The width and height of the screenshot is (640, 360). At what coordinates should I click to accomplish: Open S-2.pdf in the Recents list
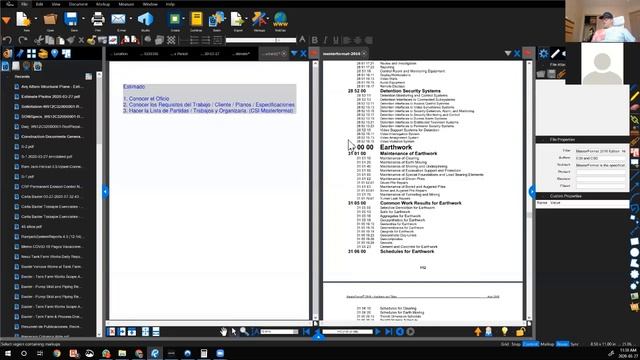click(x=27, y=147)
